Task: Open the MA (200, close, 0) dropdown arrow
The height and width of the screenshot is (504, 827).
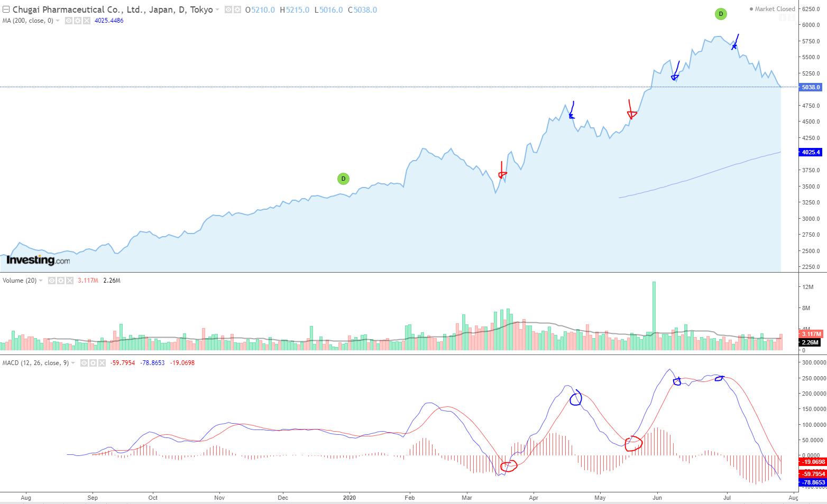Action: (x=58, y=21)
